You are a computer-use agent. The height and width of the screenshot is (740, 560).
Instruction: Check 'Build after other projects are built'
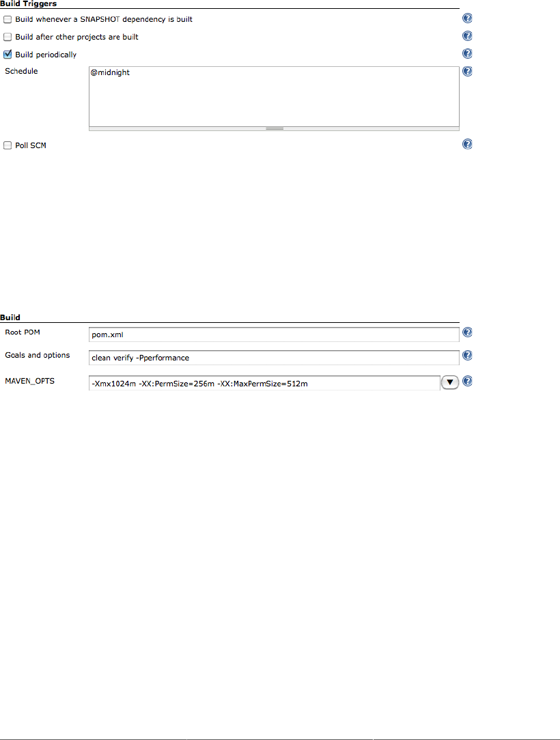pos(8,37)
